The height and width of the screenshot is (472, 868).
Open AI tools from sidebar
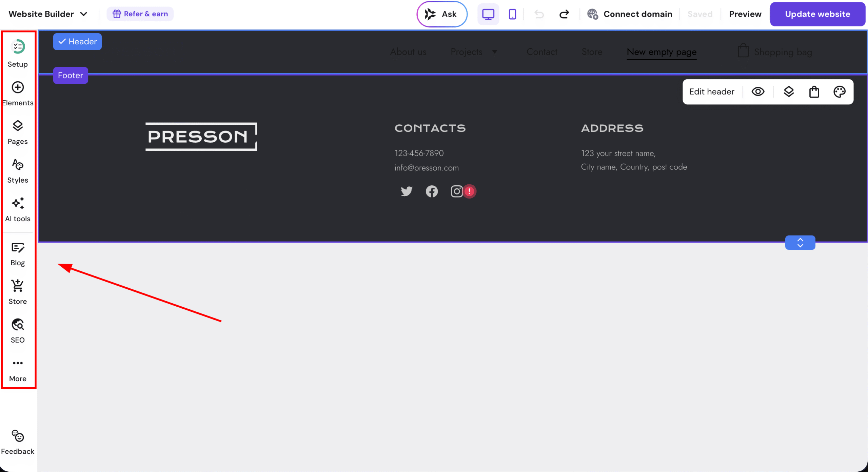18,209
